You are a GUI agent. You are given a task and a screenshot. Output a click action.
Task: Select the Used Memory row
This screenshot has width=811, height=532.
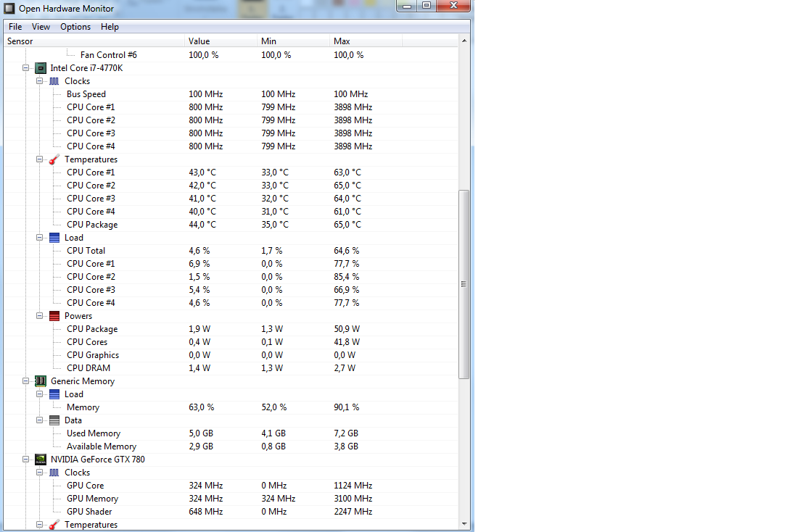coord(231,433)
